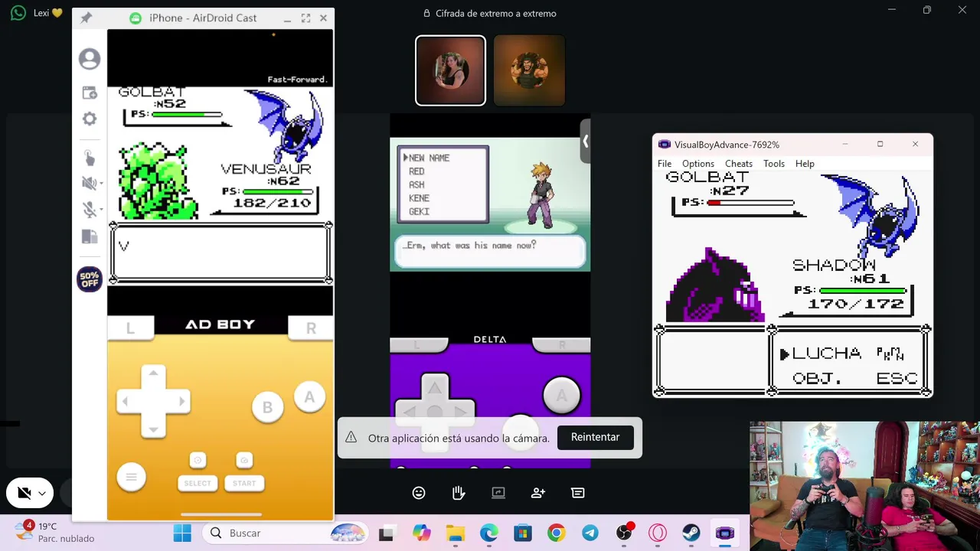Enable the AirDroid touch control hand icon

[90, 158]
